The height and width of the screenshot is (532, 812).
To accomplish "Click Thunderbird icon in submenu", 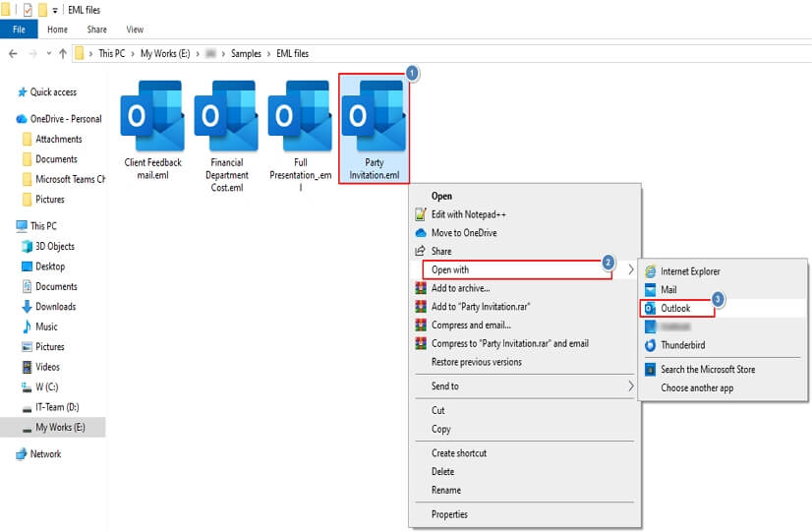I will (651, 345).
